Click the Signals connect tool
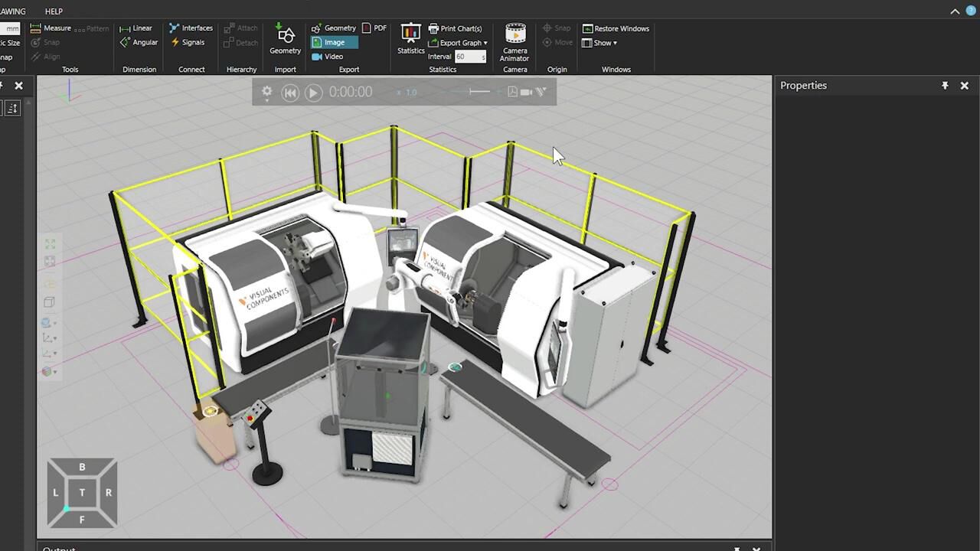The height and width of the screenshot is (551, 980). 188,43
